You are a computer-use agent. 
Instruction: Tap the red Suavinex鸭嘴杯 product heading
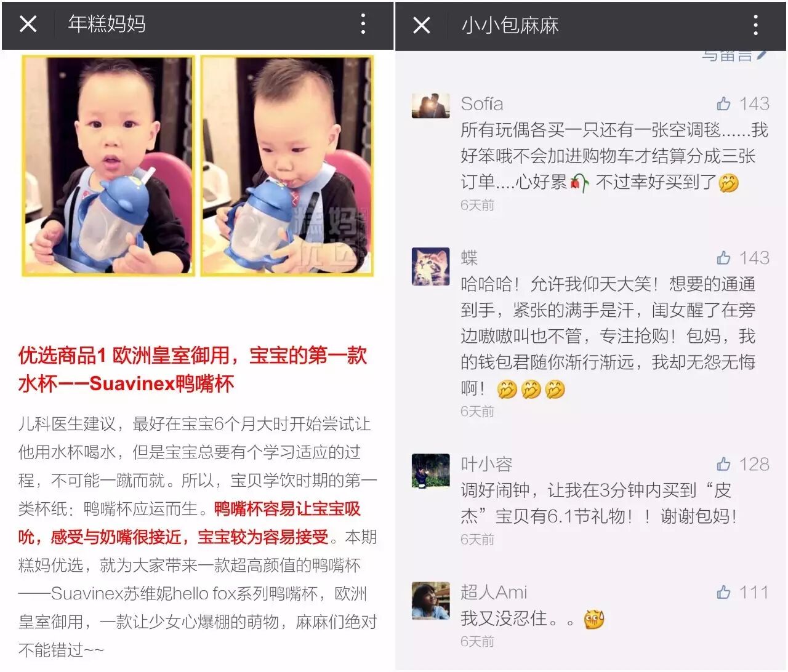tap(193, 369)
